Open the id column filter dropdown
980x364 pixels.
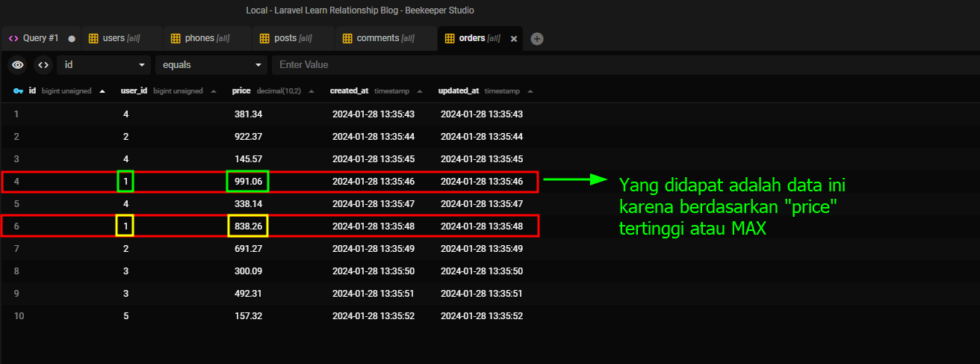104,65
